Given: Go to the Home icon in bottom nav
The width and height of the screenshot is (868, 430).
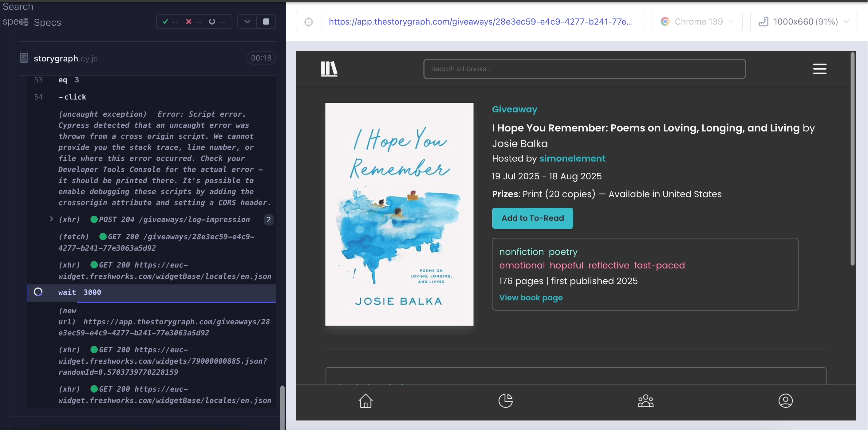Looking at the screenshot, I should (365, 401).
